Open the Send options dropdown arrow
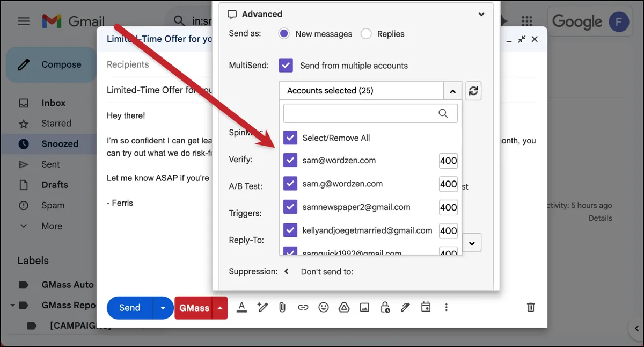Viewport: 644px width, 347px height. [x=163, y=308]
